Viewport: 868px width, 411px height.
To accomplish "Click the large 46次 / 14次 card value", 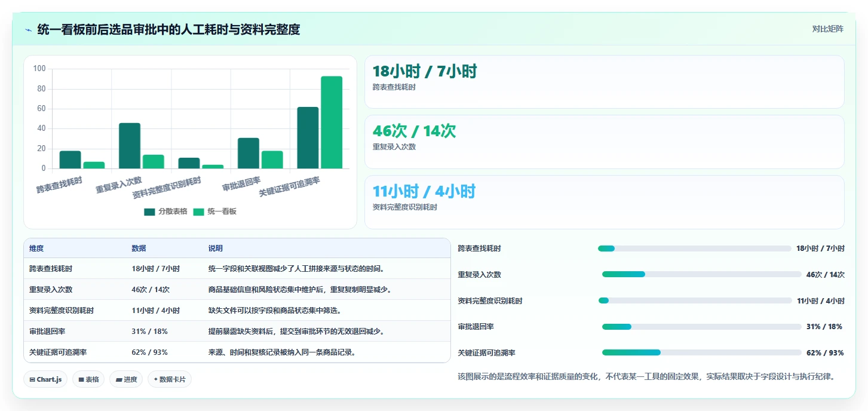I will coord(414,131).
